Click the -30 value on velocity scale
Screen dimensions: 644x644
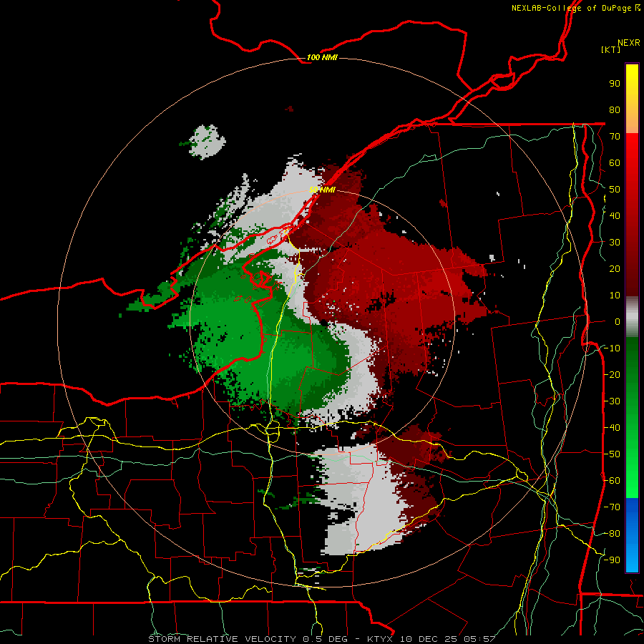pyautogui.click(x=612, y=401)
